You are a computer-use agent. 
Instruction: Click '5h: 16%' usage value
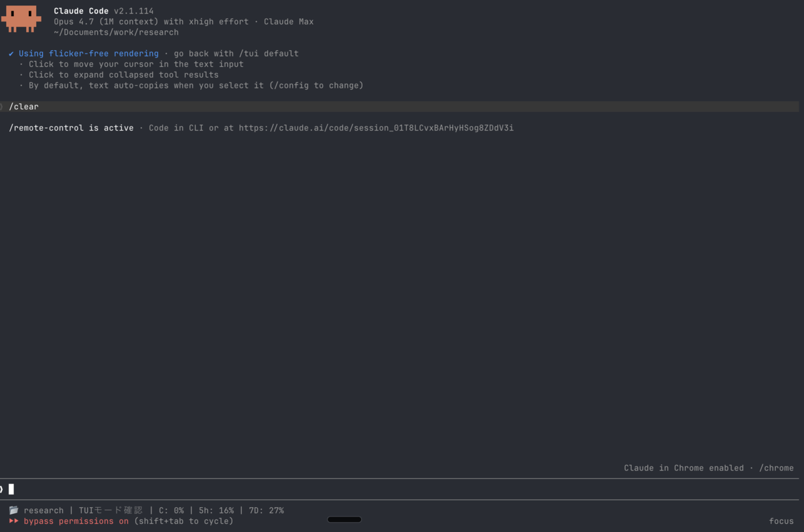(216, 511)
